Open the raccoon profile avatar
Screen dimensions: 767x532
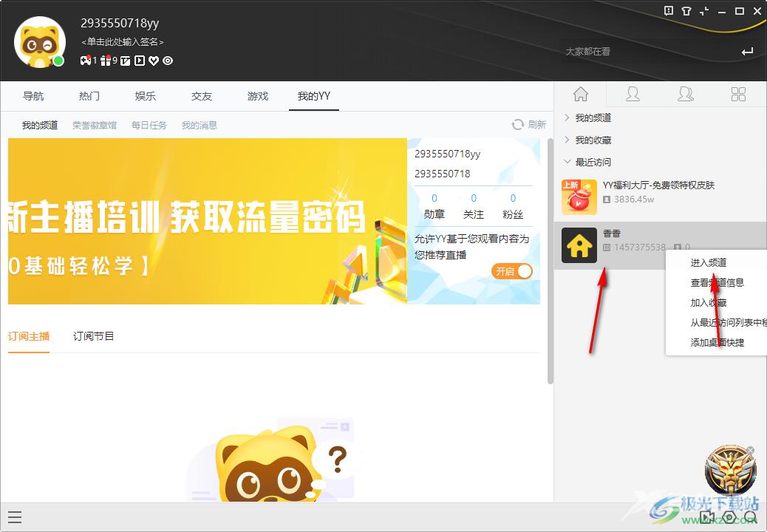pos(40,42)
